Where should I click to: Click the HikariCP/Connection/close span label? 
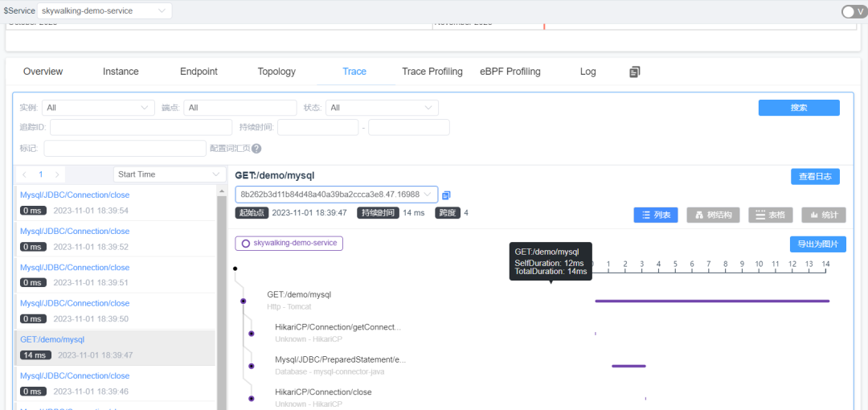pos(323,392)
